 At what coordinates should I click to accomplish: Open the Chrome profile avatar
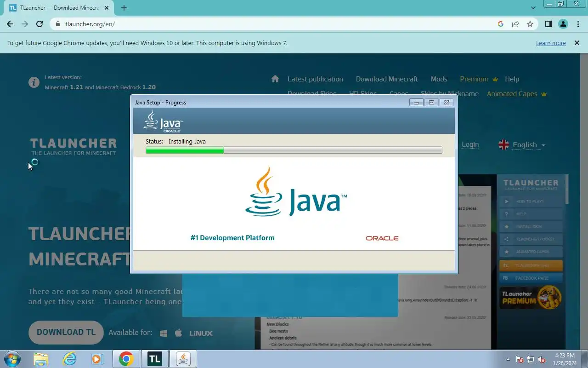pos(563,24)
